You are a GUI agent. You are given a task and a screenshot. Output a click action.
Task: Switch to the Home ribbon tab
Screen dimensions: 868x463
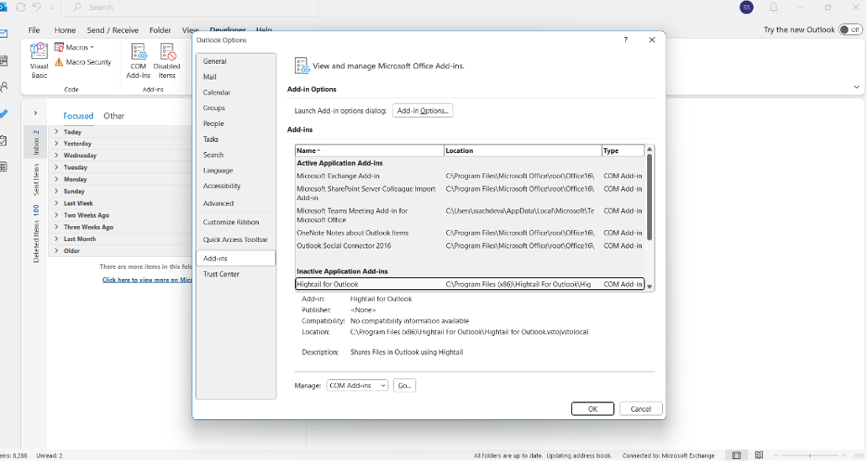65,30
